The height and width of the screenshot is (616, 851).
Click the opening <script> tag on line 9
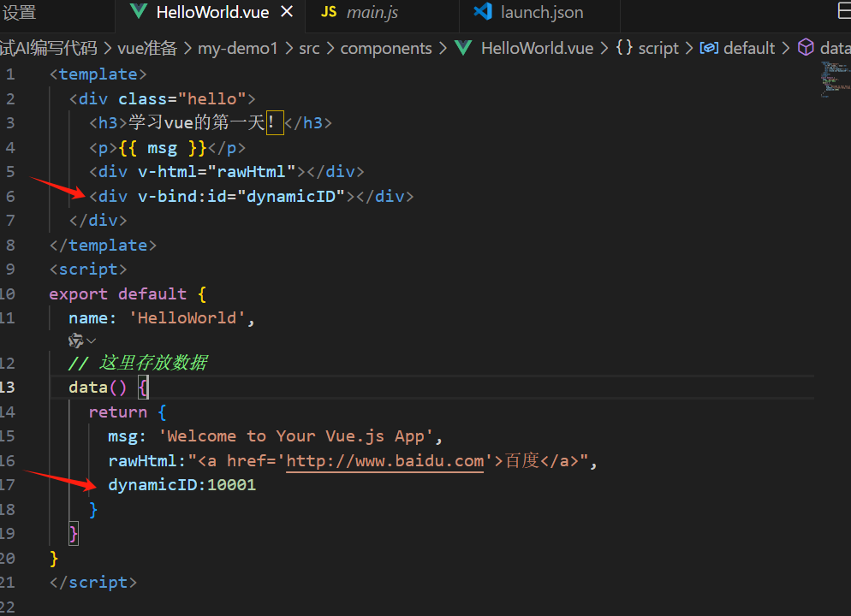coord(88,269)
